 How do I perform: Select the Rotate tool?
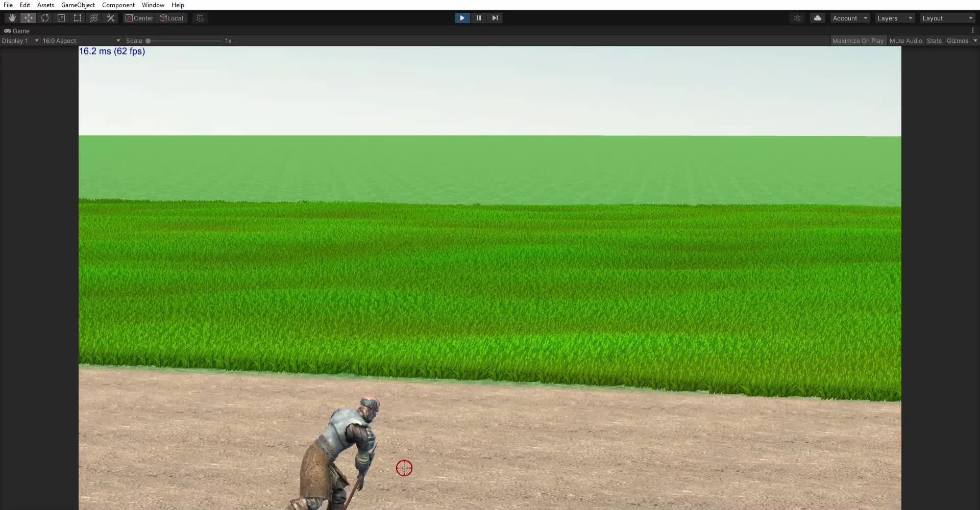pyautogui.click(x=45, y=18)
